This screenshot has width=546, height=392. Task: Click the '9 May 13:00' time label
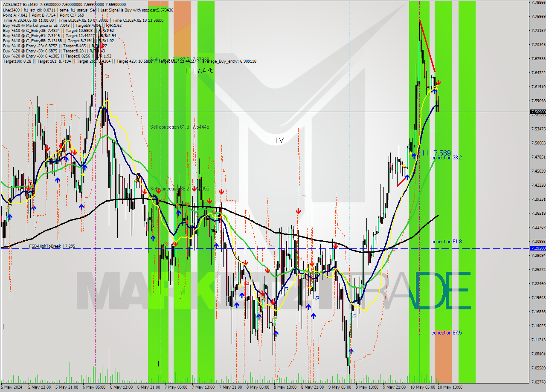pos(367,387)
